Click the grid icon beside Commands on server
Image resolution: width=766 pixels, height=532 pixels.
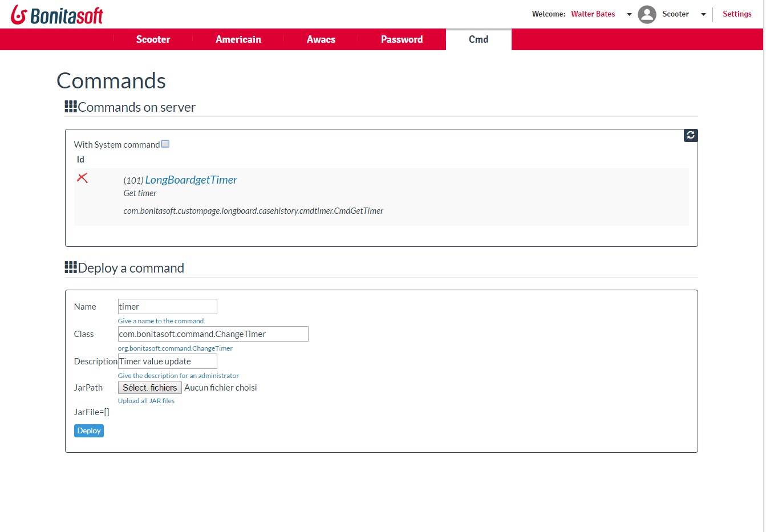coord(71,107)
